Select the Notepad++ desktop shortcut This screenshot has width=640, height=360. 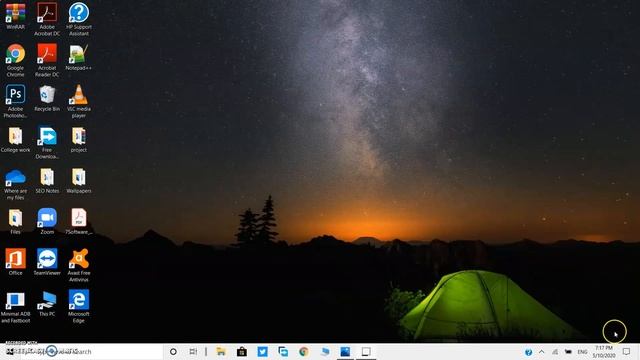tap(79, 57)
